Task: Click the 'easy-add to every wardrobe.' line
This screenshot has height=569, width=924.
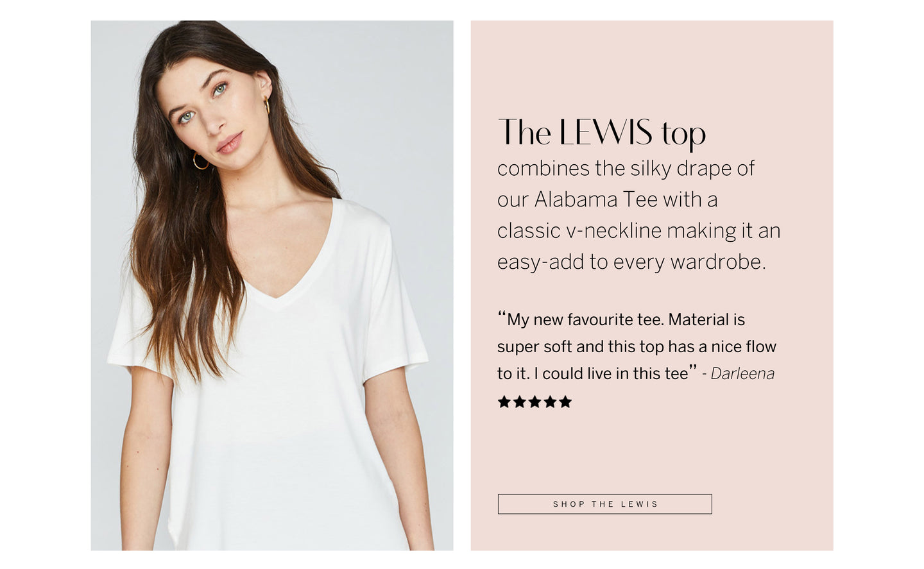Action: tap(632, 262)
